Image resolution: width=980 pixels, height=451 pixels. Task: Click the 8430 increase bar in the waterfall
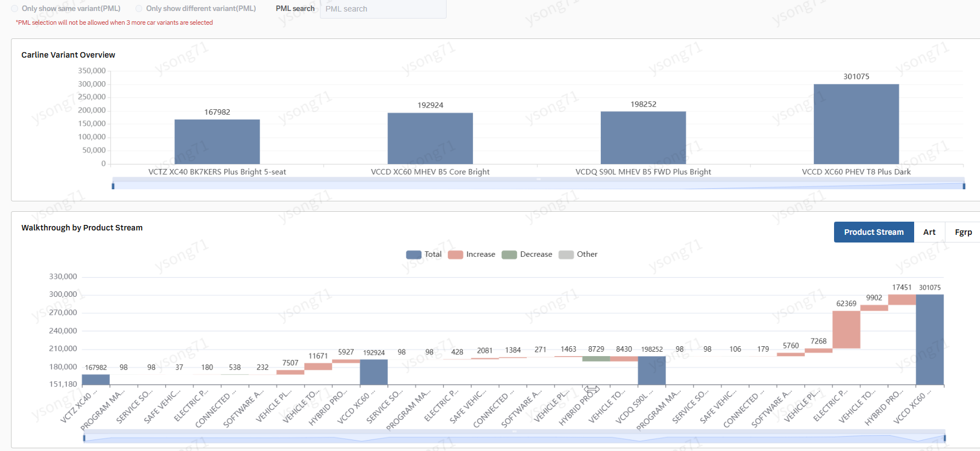click(624, 359)
